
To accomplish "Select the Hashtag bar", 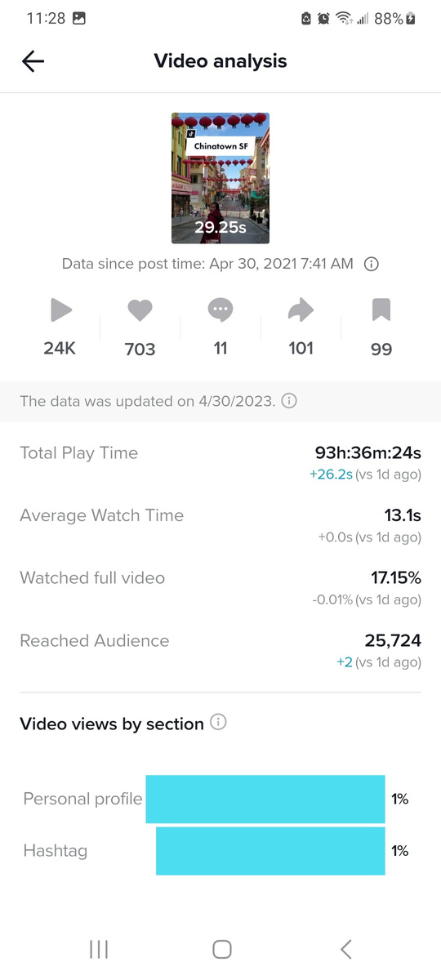I will pyautogui.click(x=270, y=851).
